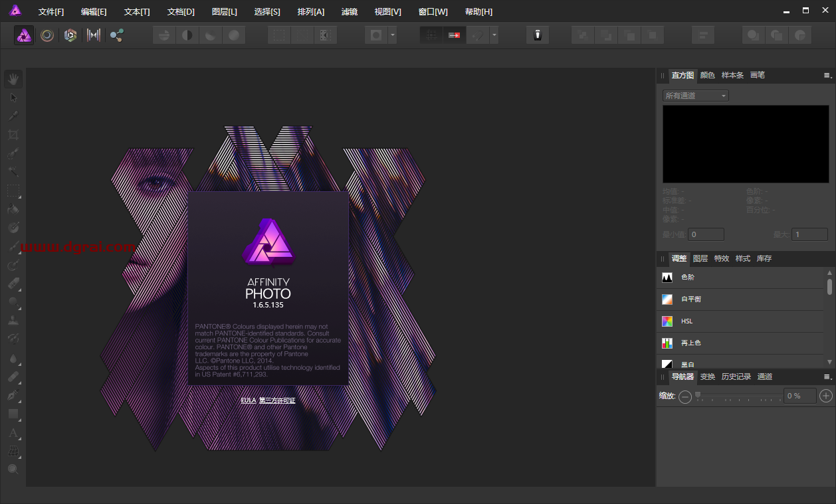The height and width of the screenshot is (504, 836).
Task: Click the Invert Selection toolbar icon
Action: click(326, 35)
